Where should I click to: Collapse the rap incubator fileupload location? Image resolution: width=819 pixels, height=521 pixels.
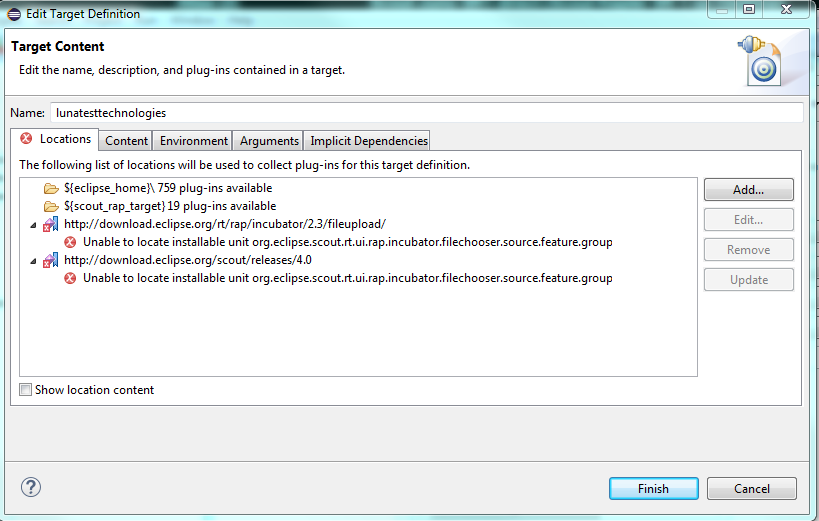point(33,225)
